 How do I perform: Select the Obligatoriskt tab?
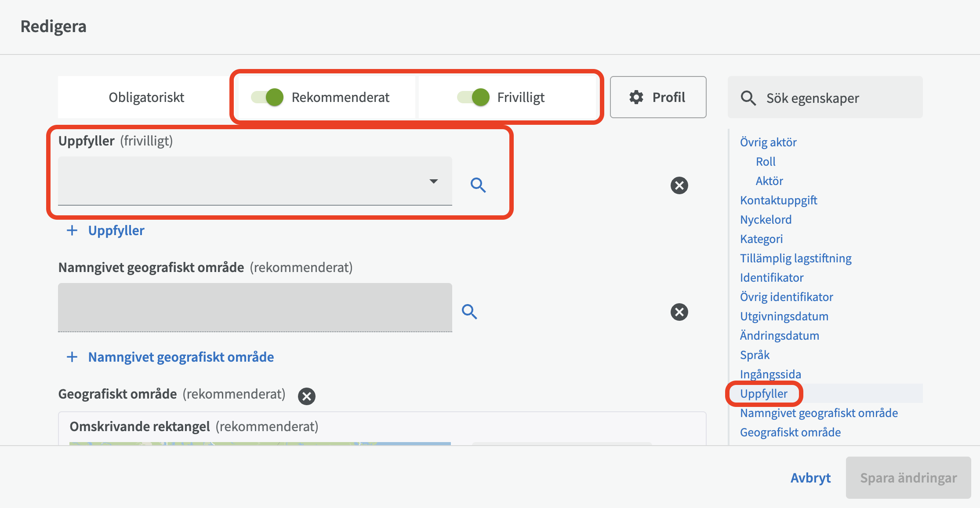(x=146, y=97)
